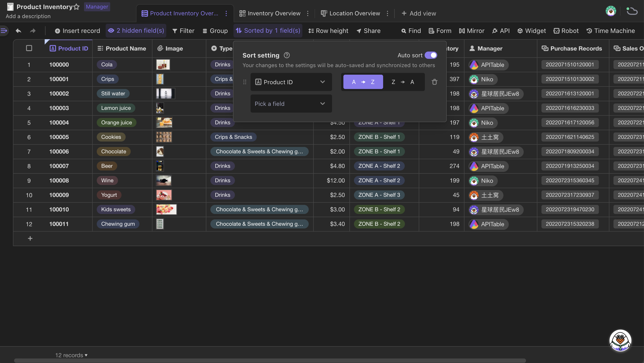Select the 100005 Product ID cell

(x=59, y=137)
